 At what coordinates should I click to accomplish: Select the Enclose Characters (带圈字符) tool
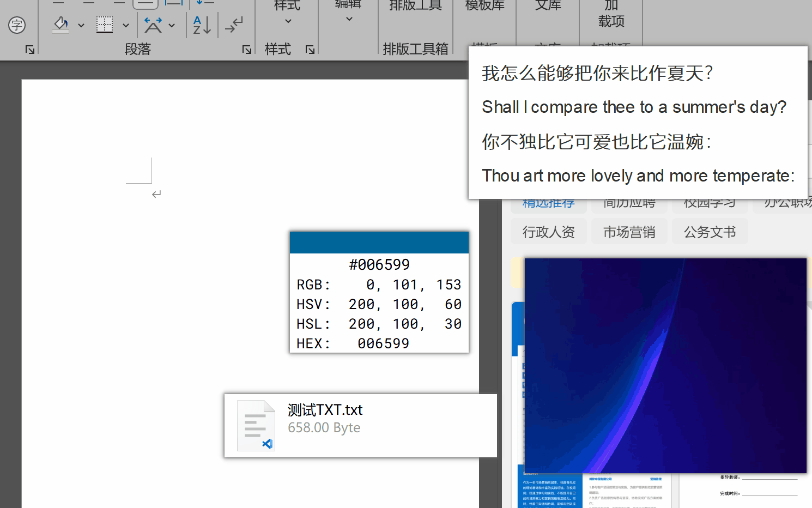(18, 25)
